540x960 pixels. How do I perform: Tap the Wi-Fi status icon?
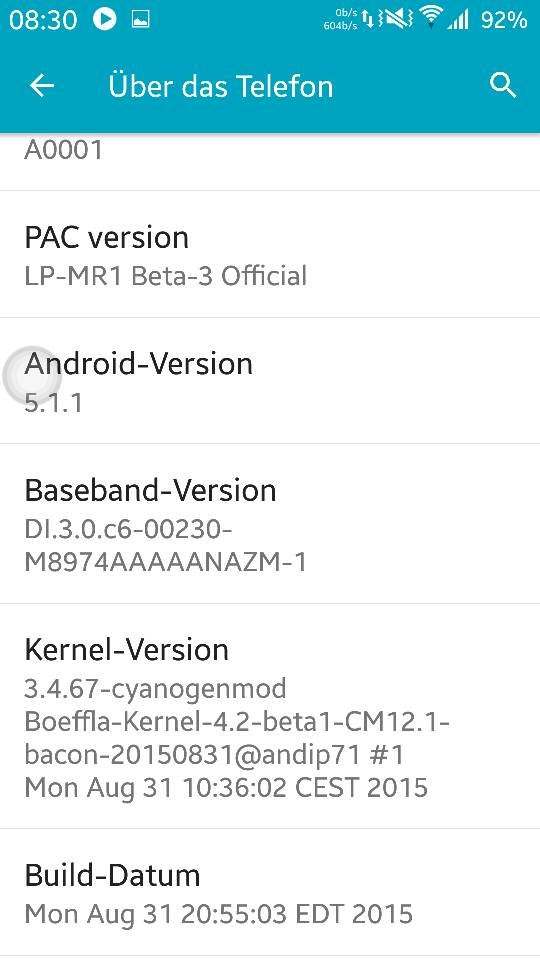click(432, 19)
